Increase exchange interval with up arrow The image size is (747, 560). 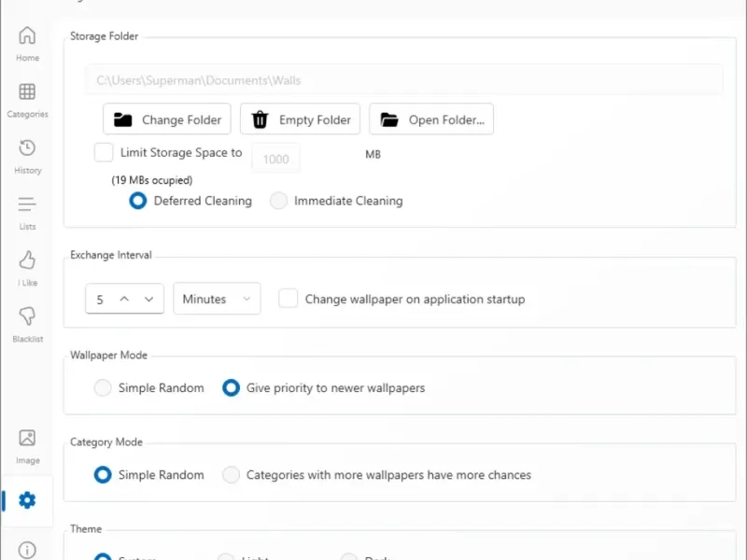[124, 299]
